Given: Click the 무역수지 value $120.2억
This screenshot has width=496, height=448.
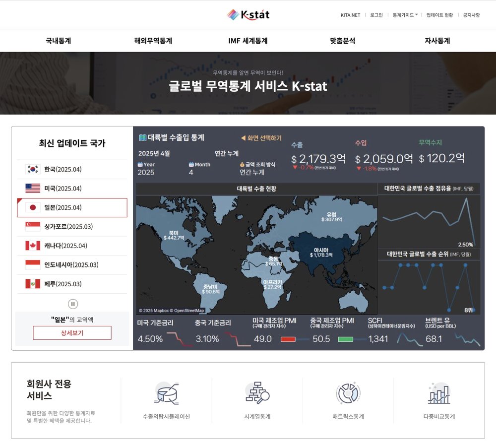Looking at the screenshot, I should coord(441,158).
